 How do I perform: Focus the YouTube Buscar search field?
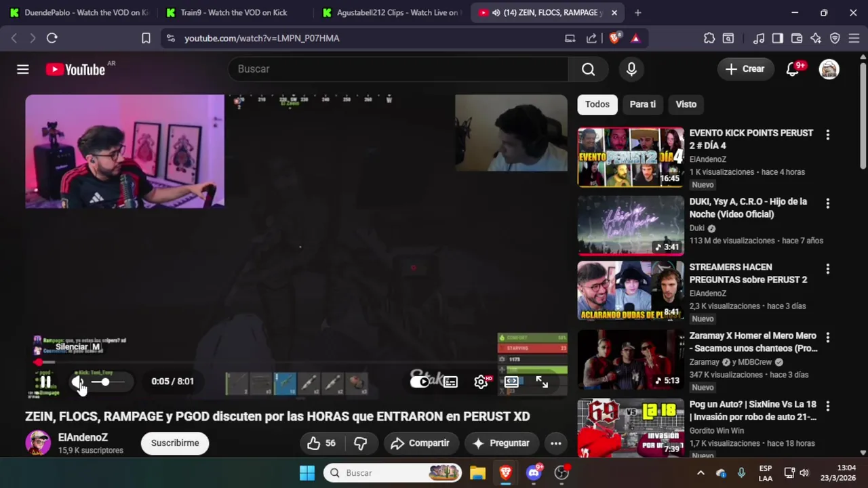point(399,69)
